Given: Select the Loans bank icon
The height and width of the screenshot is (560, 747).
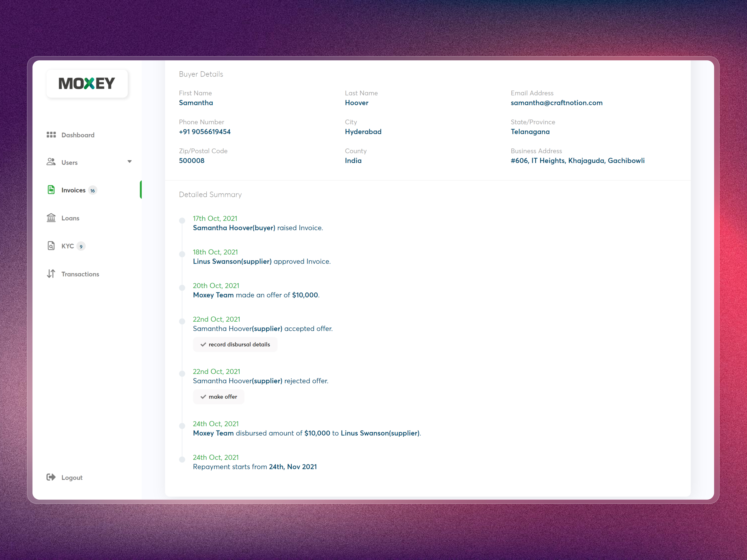Looking at the screenshot, I should click(x=51, y=218).
